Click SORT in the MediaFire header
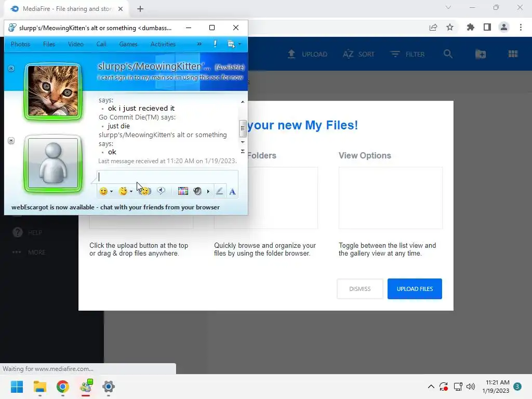 (x=358, y=54)
